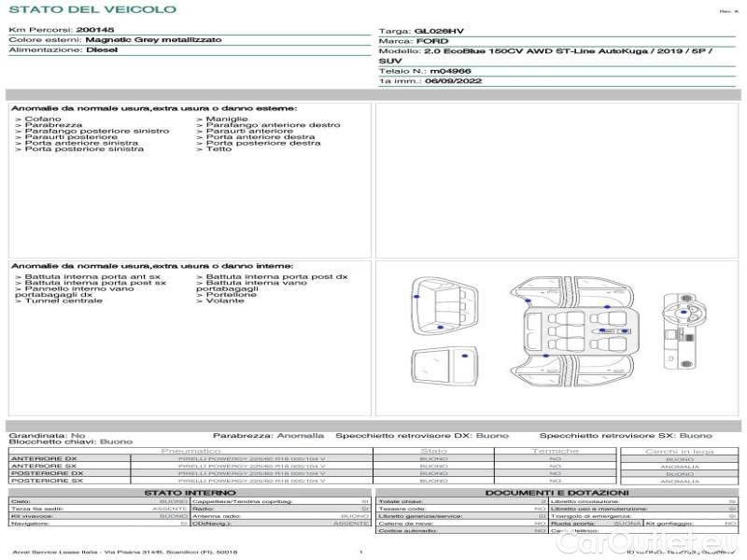Select the Marca value "FORD"
This screenshot has width=747, height=560.
click(x=432, y=41)
